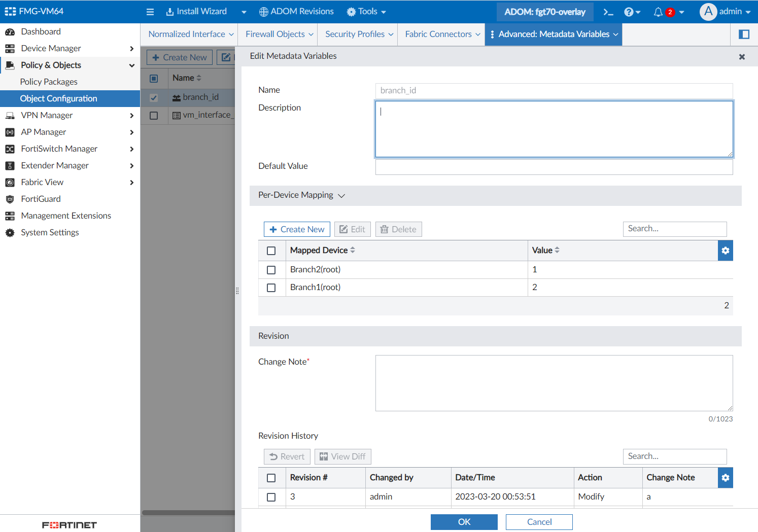Open the Dashboard from the sidebar
Viewport: 758px width, 532px height.
pos(41,31)
